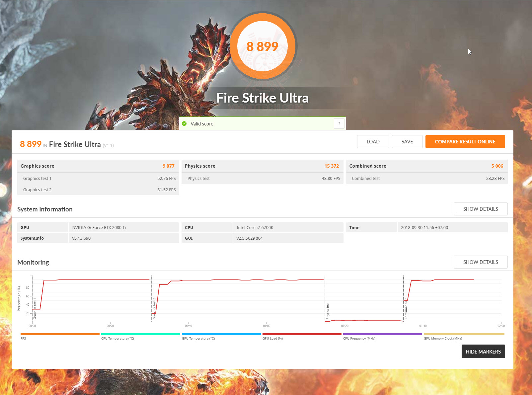Click the 52.76 FPS result for Graphics test 1
532x395 pixels.
click(x=167, y=178)
